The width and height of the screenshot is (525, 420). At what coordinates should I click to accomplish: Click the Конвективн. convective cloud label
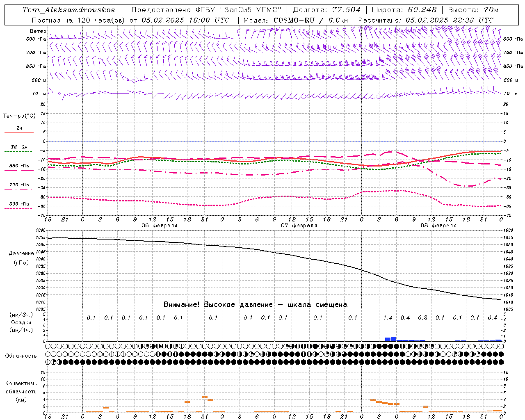21,383
